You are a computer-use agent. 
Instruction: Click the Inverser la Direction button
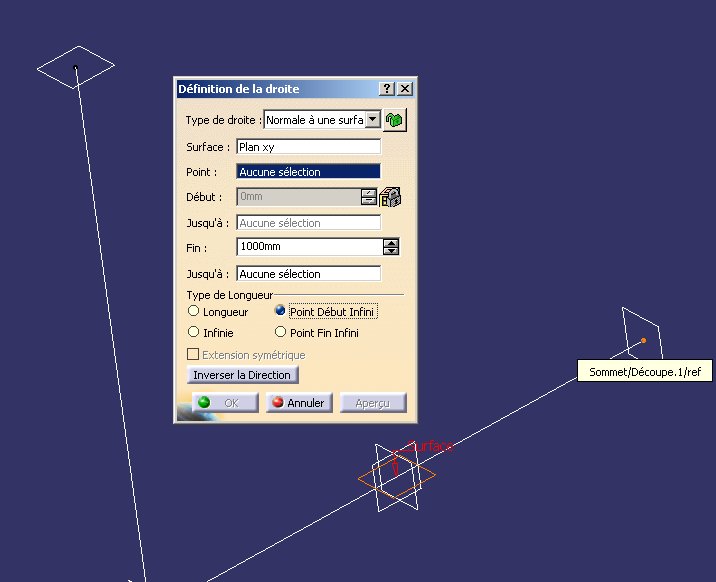(x=242, y=375)
